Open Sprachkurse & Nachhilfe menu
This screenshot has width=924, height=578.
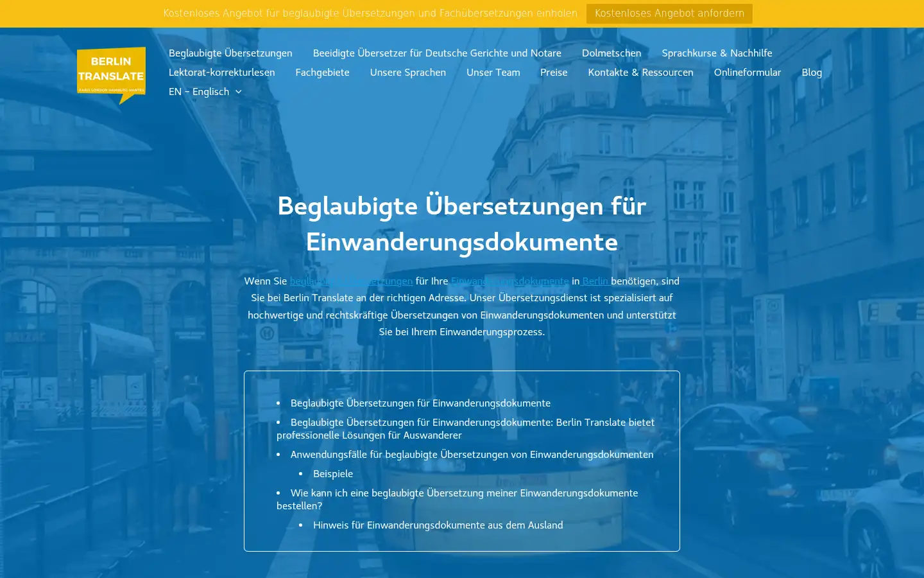tap(717, 53)
